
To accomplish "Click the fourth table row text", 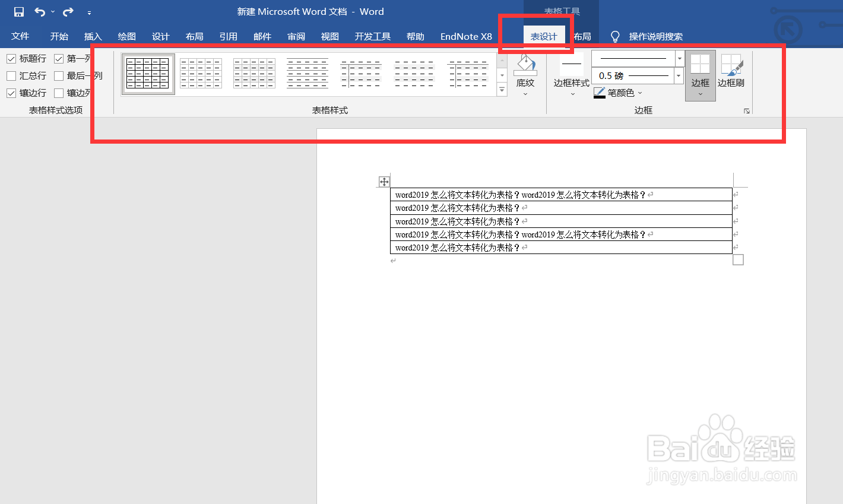I will (519, 234).
